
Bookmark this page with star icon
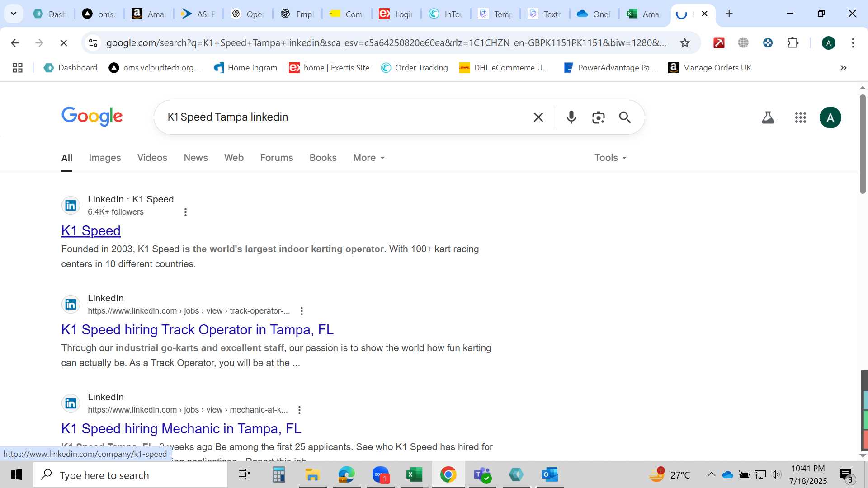(x=684, y=43)
